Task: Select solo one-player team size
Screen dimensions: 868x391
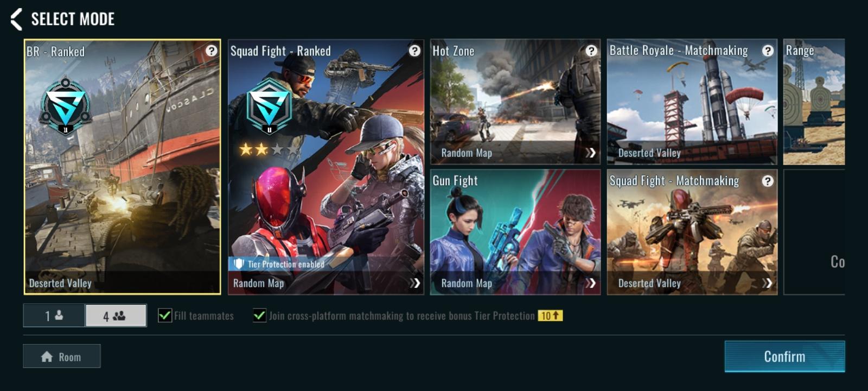Action: click(x=54, y=316)
